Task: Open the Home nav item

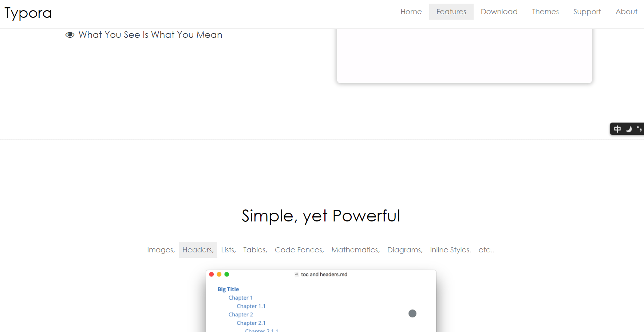Action: [411, 12]
